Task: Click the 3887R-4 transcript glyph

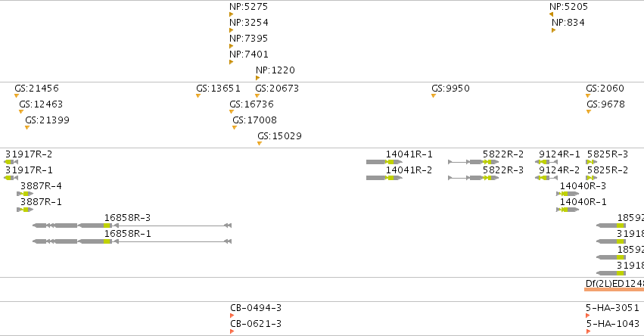Action: point(25,194)
